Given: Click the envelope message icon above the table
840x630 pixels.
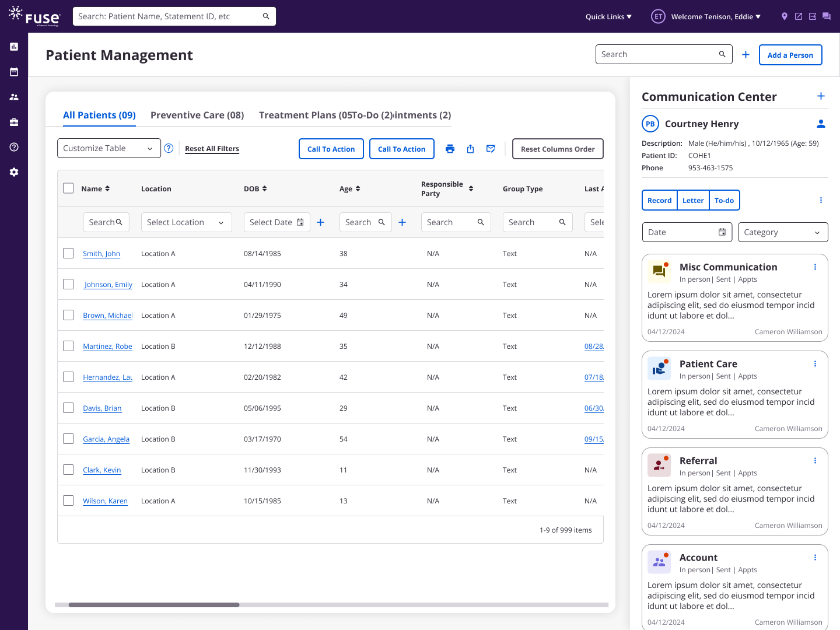Looking at the screenshot, I should (491, 149).
